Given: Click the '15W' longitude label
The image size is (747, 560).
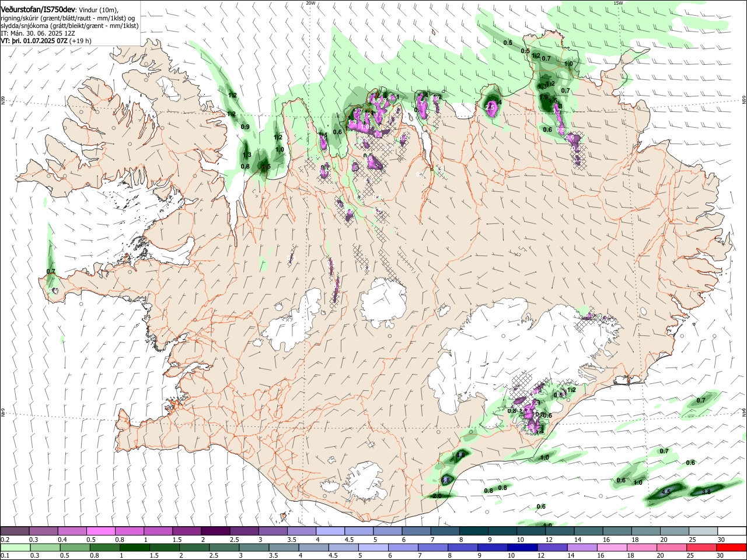Looking at the screenshot, I should (618, 3).
